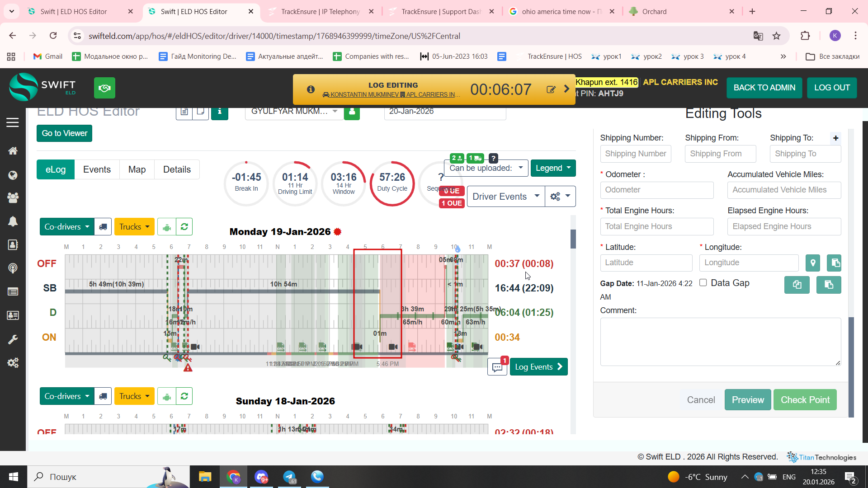Screen dimensions: 868x488
Task: Click the edit pencil icon in Log Editing banner
Action: click(551, 89)
